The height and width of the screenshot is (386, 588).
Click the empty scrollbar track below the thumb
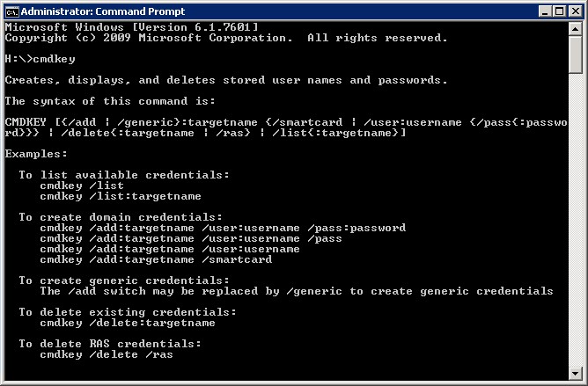pyautogui.click(x=576, y=220)
